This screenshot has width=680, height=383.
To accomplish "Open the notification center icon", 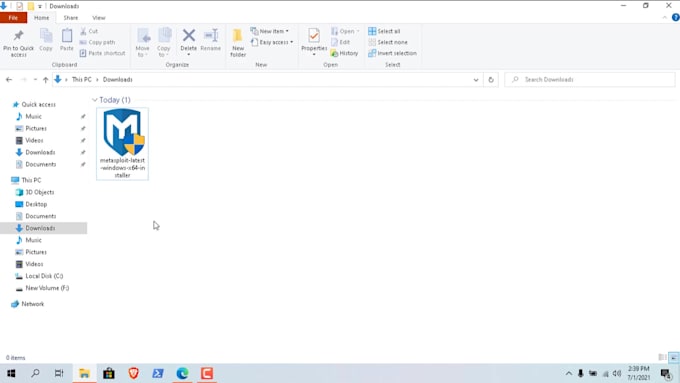I will coord(666,373).
